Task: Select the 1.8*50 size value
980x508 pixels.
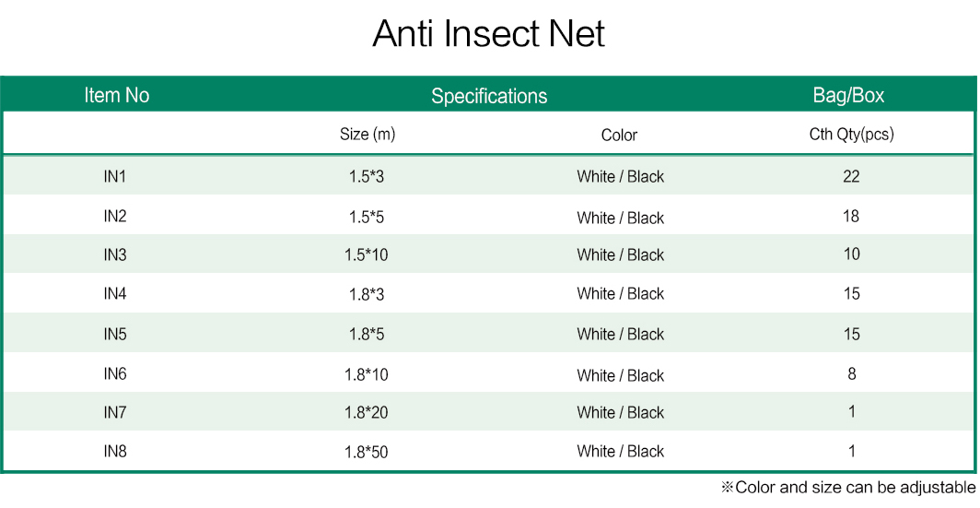Action: 367,452
